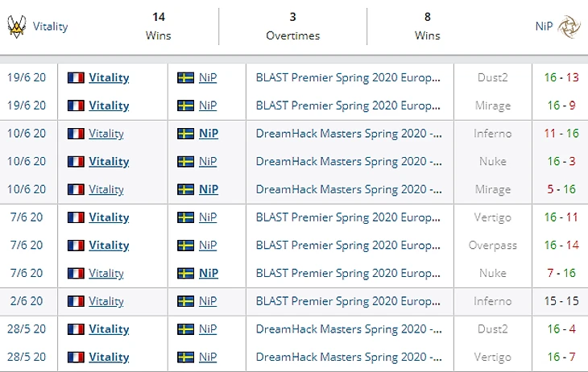The width and height of the screenshot is (588, 372).
Task: Open NiP link in the header
Action: pos(544,27)
